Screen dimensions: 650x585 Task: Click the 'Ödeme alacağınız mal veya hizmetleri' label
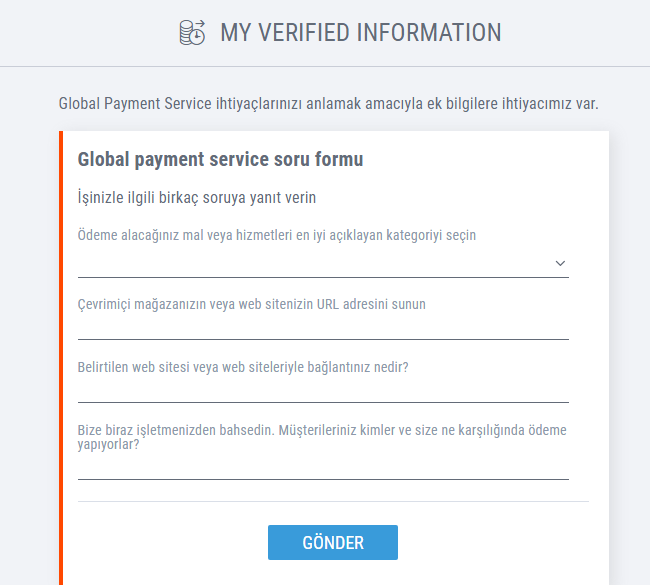tap(276, 235)
